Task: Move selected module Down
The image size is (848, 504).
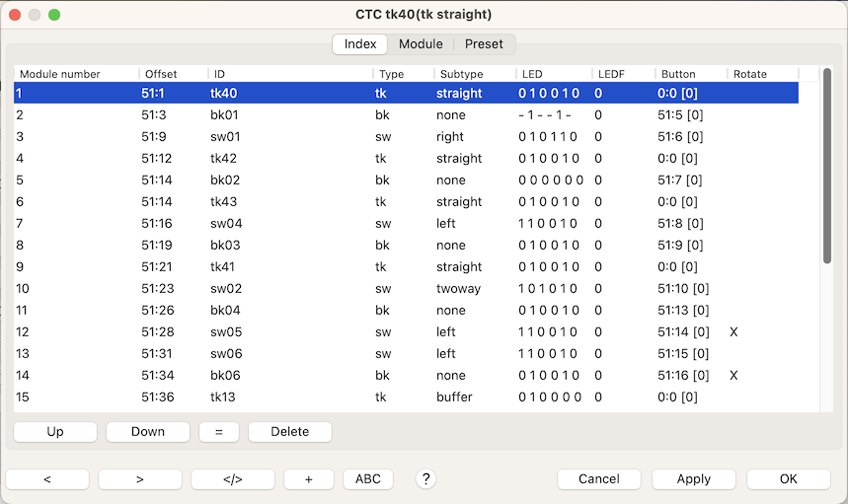Action: click(x=148, y=432)
